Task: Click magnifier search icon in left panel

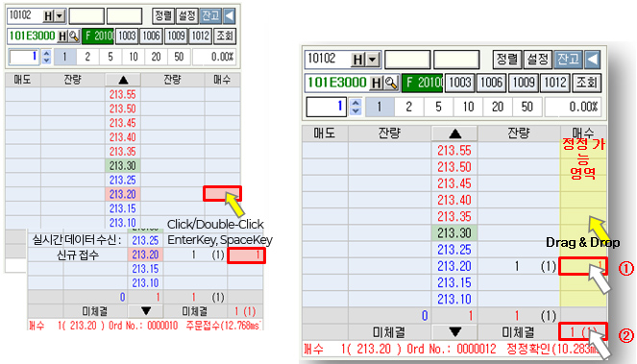Action: click(x=74, y=36)
